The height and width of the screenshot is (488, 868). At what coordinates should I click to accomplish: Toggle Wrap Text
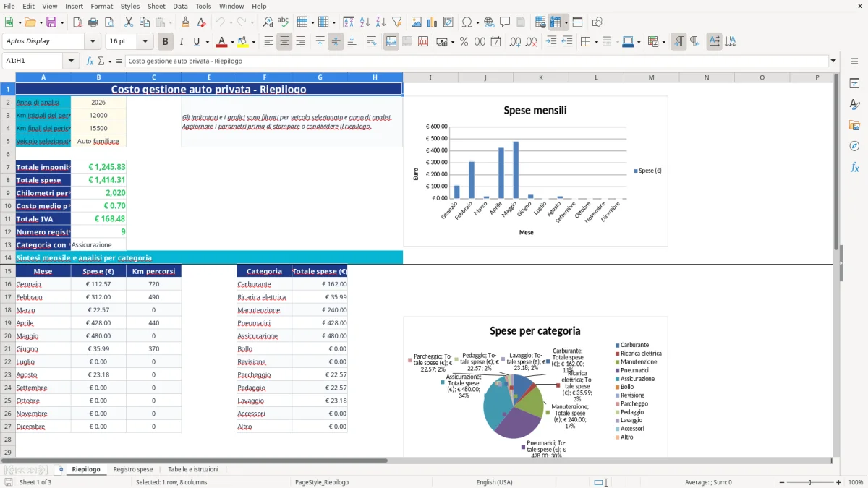point(372,42)
